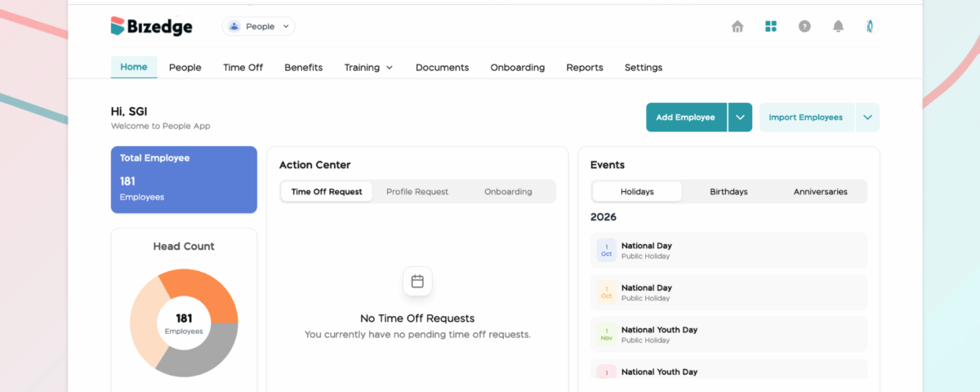Click the person icon in People selector
This screenshot has width=980, height=392.
click(x=234, y=26)
